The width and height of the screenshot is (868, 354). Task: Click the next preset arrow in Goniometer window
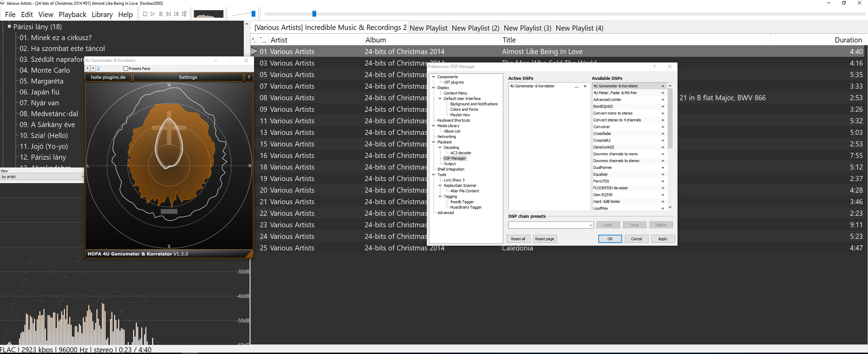point(93,68)
